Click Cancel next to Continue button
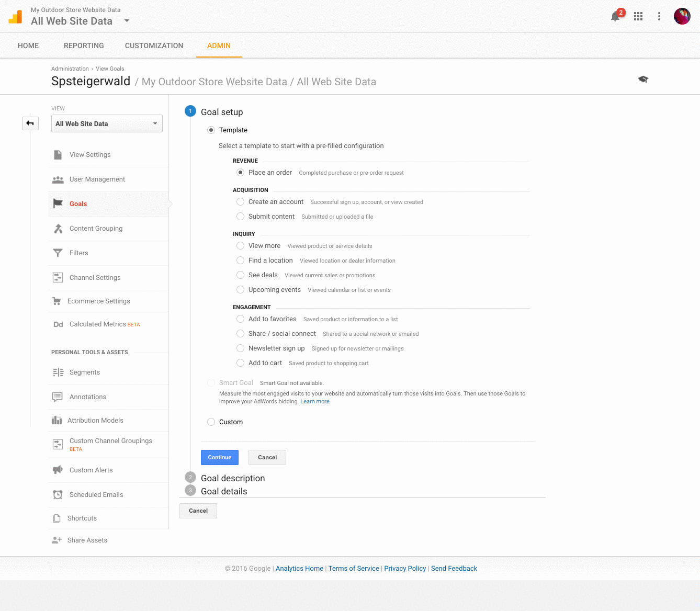The image size is (700, 611). [x=267, y=457]
